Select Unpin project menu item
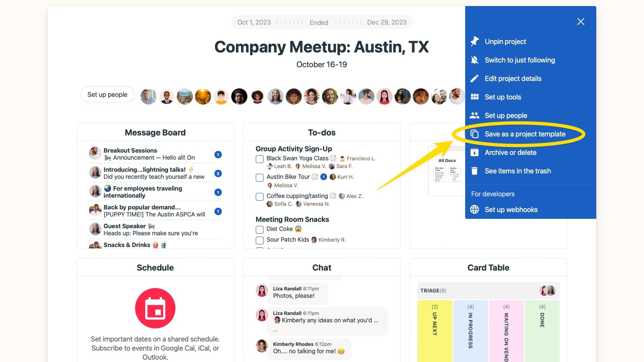 [x=505, y=41]
